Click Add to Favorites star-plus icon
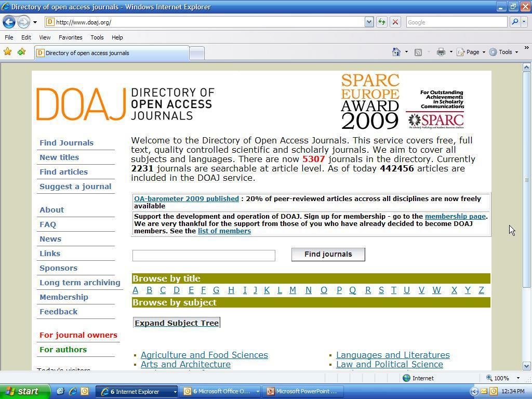This screenshot has width=532, height=399. (x=21, y=51)
